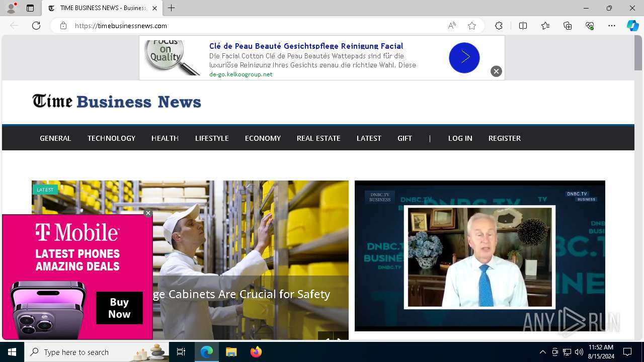644x362 pixels.
Task: Open the Extensions menu
Action: pyautogui.click(x=499, y=26)
